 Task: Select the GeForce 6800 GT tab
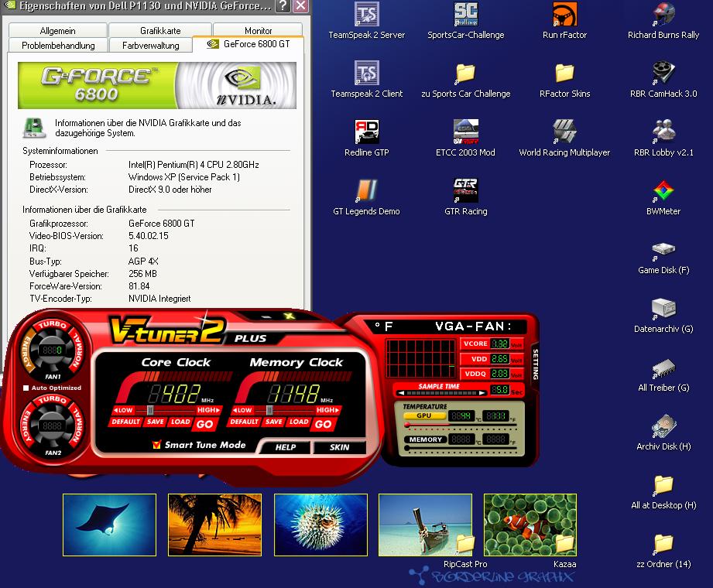[249, 44]
